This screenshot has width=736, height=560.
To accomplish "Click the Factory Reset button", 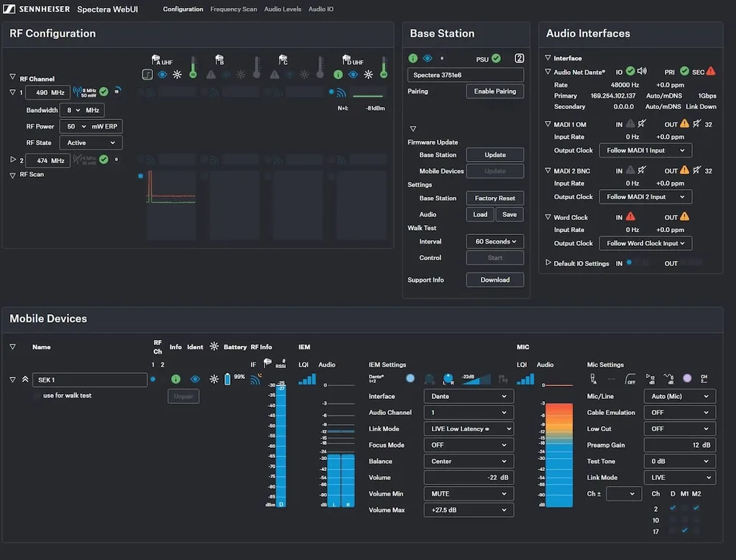I will pyautogui.click(x=494, y=198).
